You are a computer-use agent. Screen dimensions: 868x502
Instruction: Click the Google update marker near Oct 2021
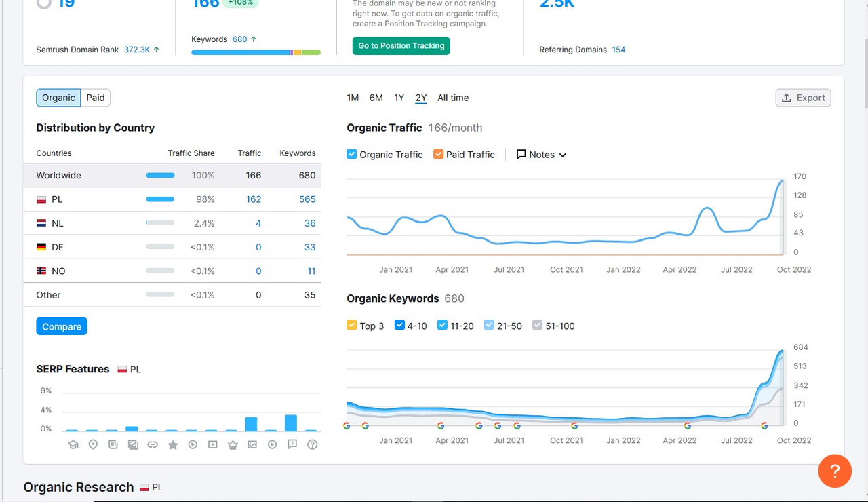pyautogui.click(x=574, y=426)
